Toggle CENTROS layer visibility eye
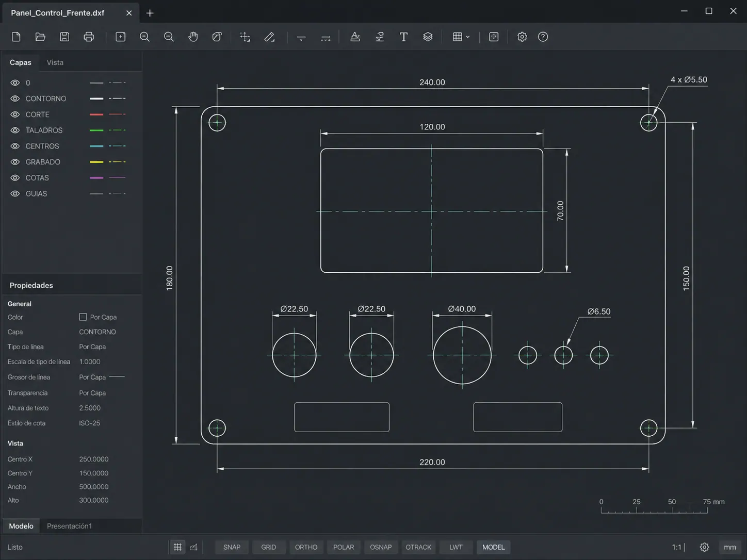Viewport: 747px width, 560px height. coord(15,146)
